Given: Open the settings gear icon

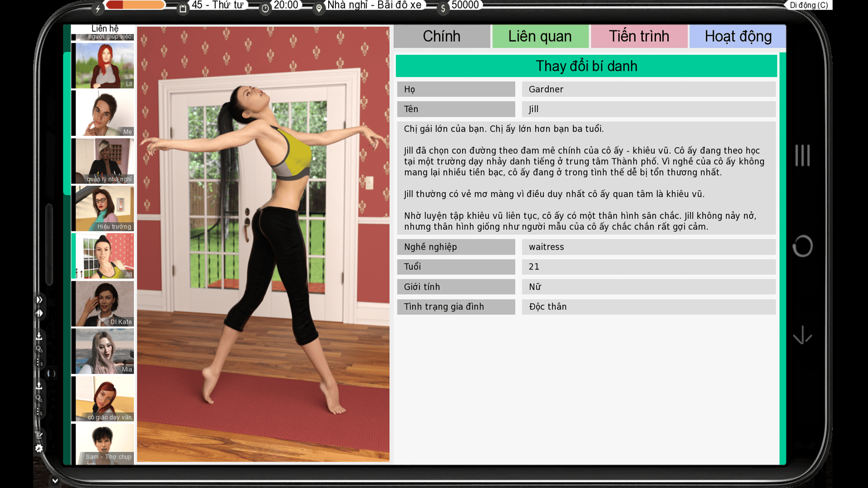Looking at the screenshot, I should point(39,448).
